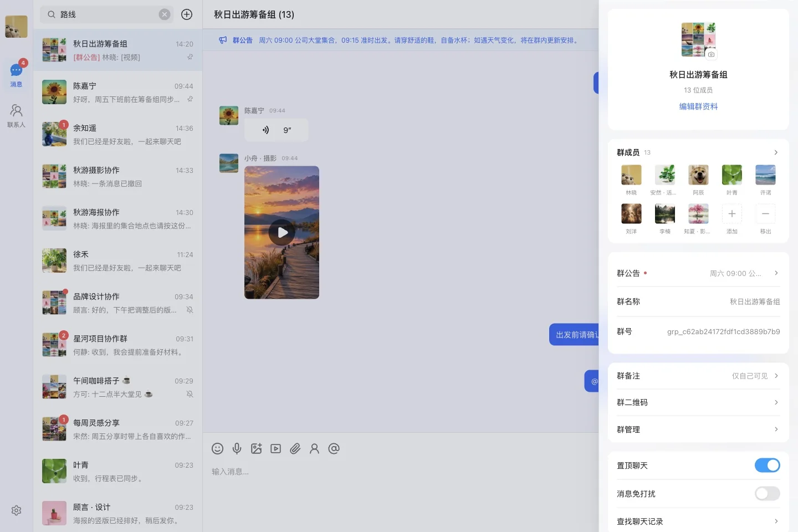Open the 秋游摄影协作 group chat
Viewport: 798px width, 532px height.
coord(117,176)
